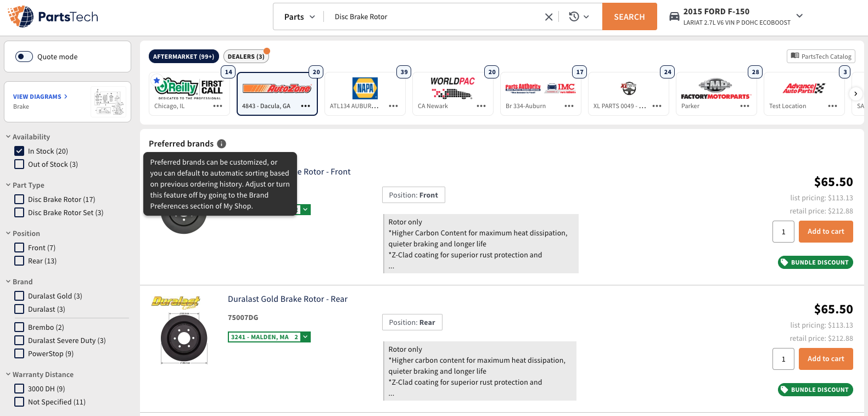Viewport: 868px width, 416px height.
Task: Click Bundle Discount badge on rear rotor
Action: click(x=815, y=390)
